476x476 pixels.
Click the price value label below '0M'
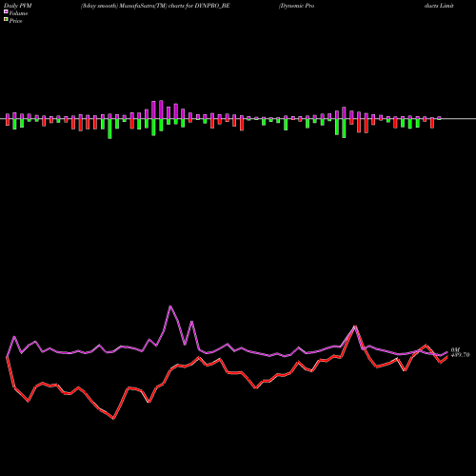click(460, 355)
